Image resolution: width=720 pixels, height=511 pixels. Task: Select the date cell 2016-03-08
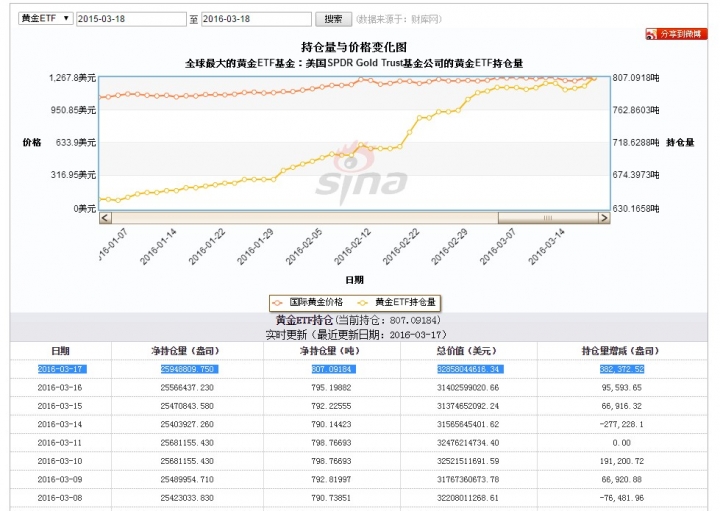click(60, 498)
